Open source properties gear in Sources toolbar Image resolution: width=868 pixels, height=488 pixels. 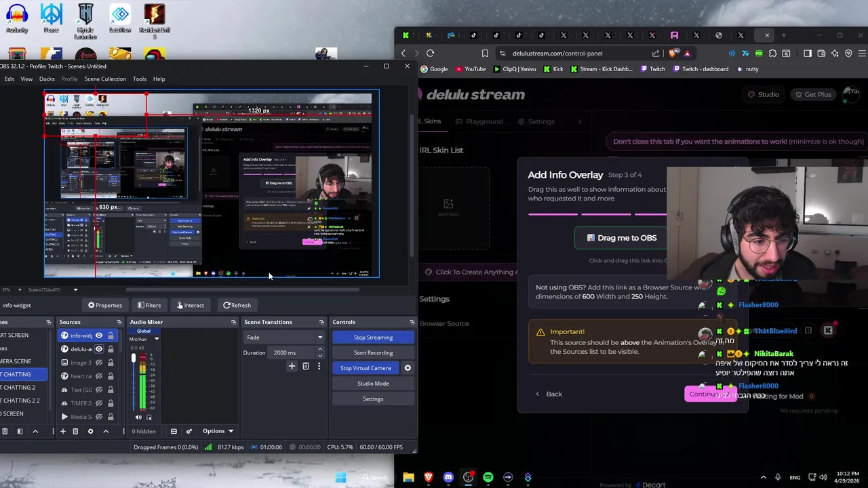[x=90, y=431]
